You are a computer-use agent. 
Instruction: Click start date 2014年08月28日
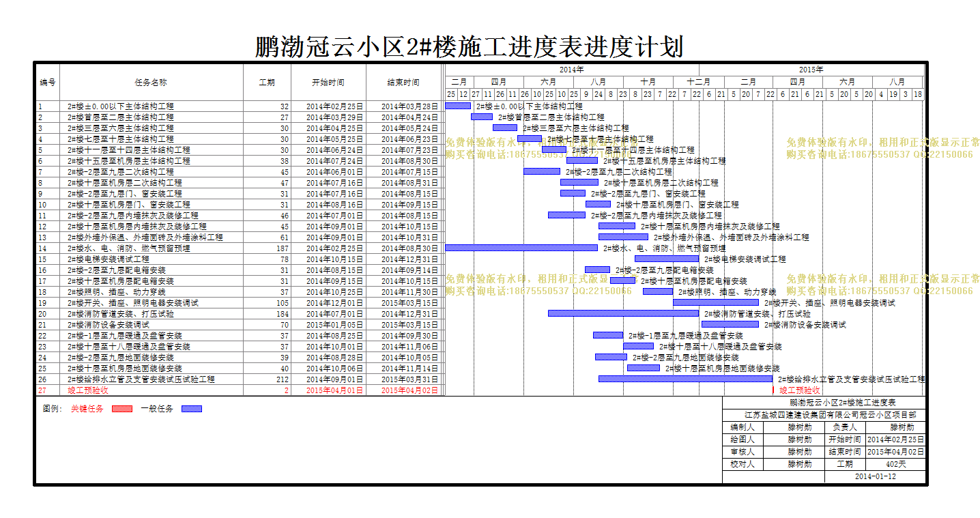[334, 358]
